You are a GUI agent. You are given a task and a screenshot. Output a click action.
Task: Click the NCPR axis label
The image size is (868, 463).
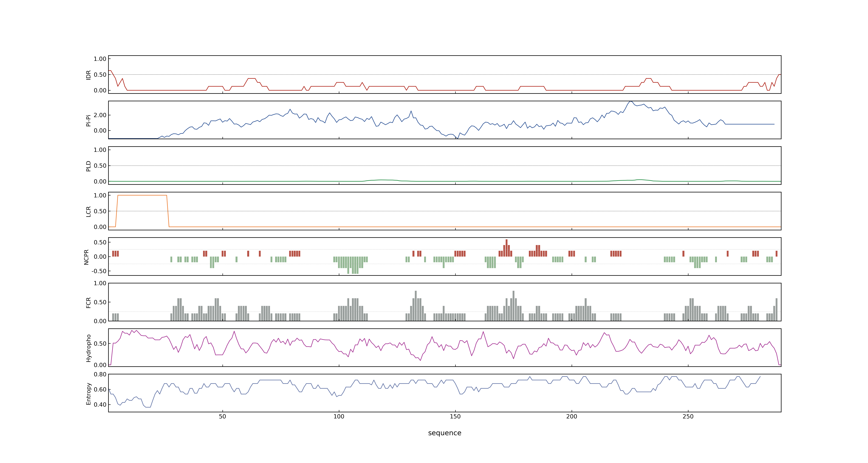coord(86,257)
